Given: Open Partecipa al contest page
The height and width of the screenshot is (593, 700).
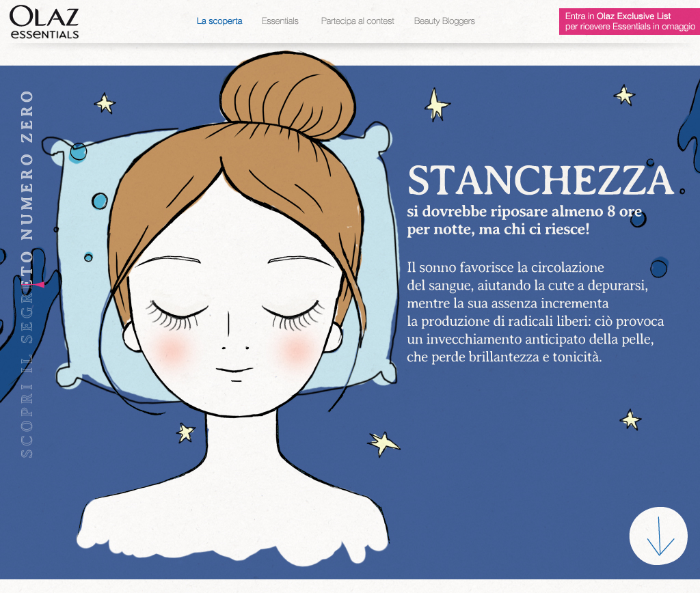Looking at the screenshot, I should tap(357, 21).
